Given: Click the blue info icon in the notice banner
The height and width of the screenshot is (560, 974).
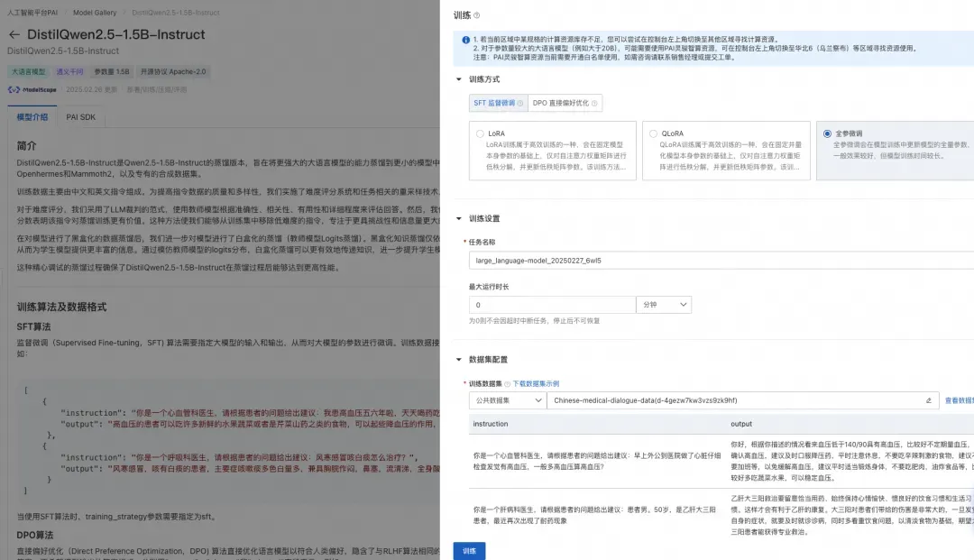Looking at the screenshot, I should 465,40.
